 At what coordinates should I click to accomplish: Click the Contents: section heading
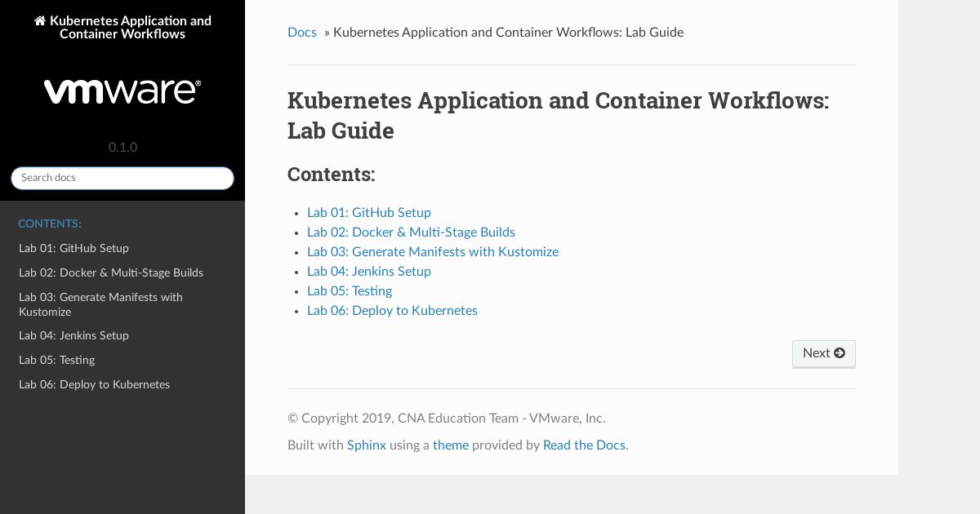332,175
